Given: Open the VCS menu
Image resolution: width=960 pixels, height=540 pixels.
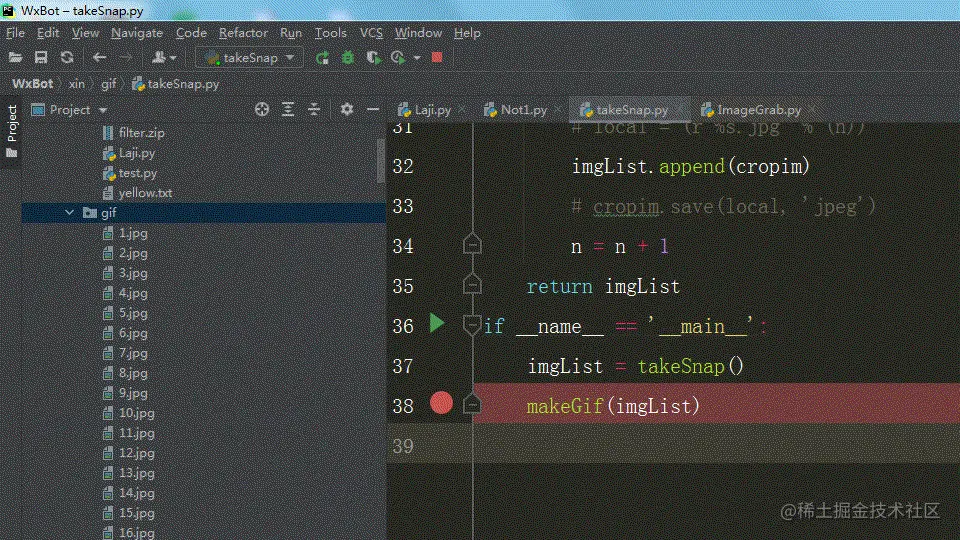Looking at the screenshot, I should tap(371, 33).
